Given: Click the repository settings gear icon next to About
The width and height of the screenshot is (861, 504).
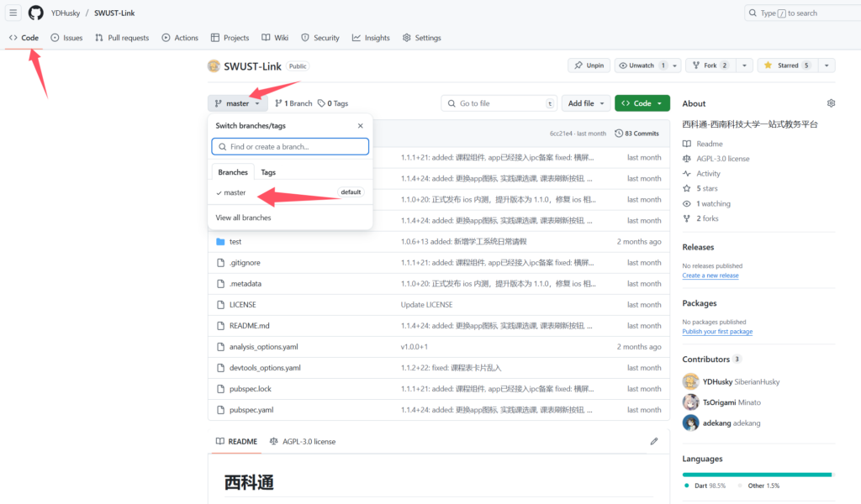Looking at the screenshot, I should coord(831,103).
